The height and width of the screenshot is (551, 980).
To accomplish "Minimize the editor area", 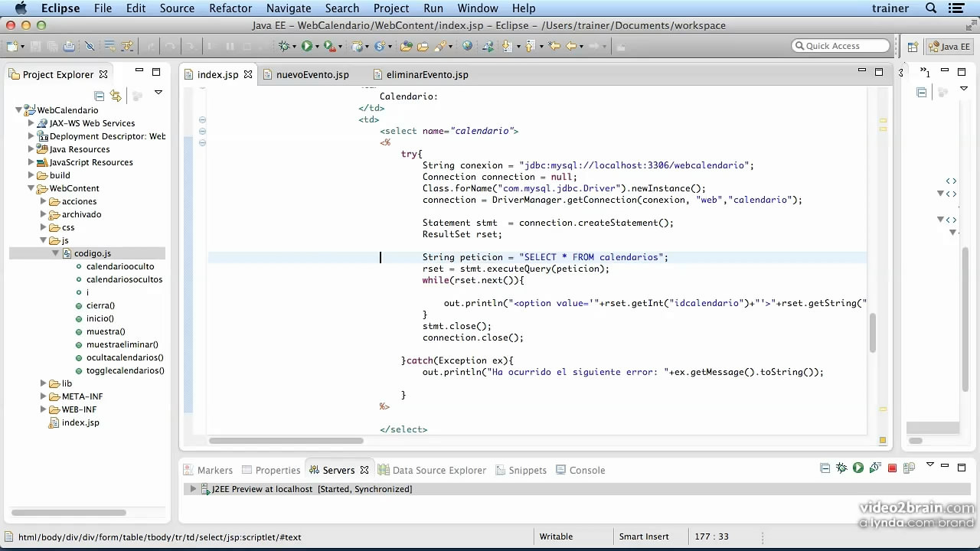I will coord(861,71).
